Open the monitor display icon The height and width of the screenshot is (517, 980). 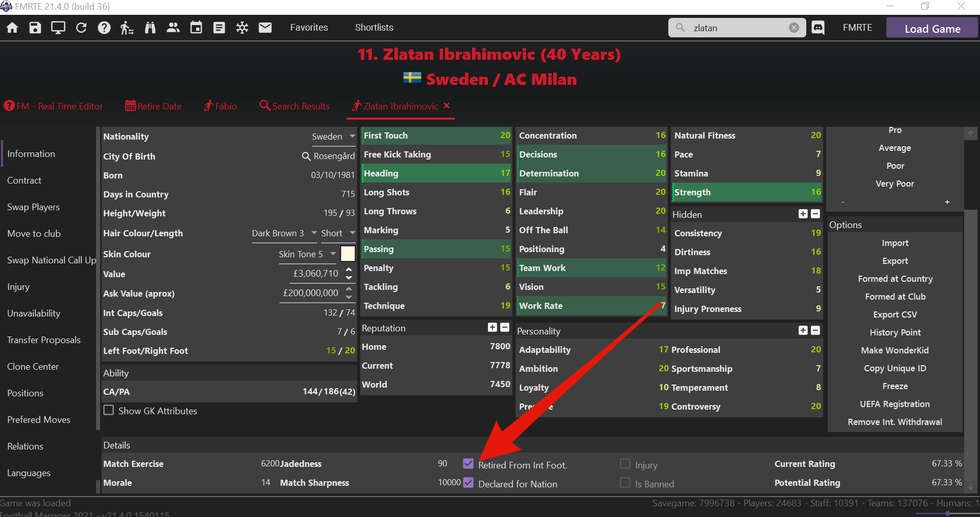point(58,28)
